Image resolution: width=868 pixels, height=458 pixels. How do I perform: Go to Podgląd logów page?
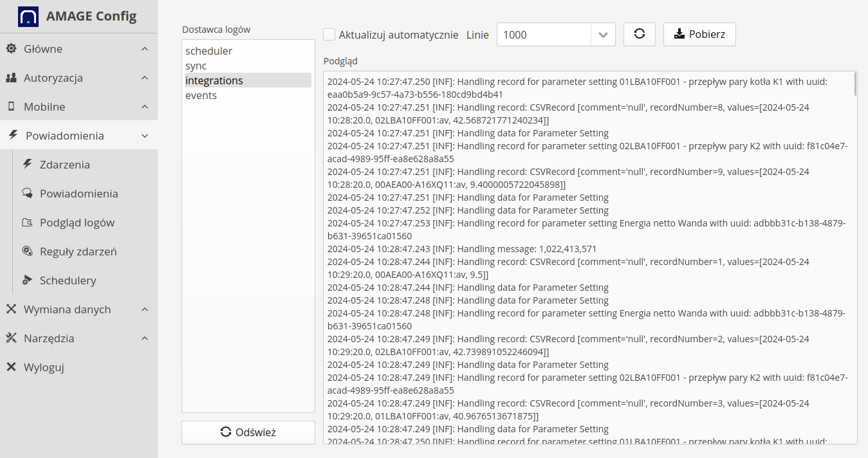point(77,223)
